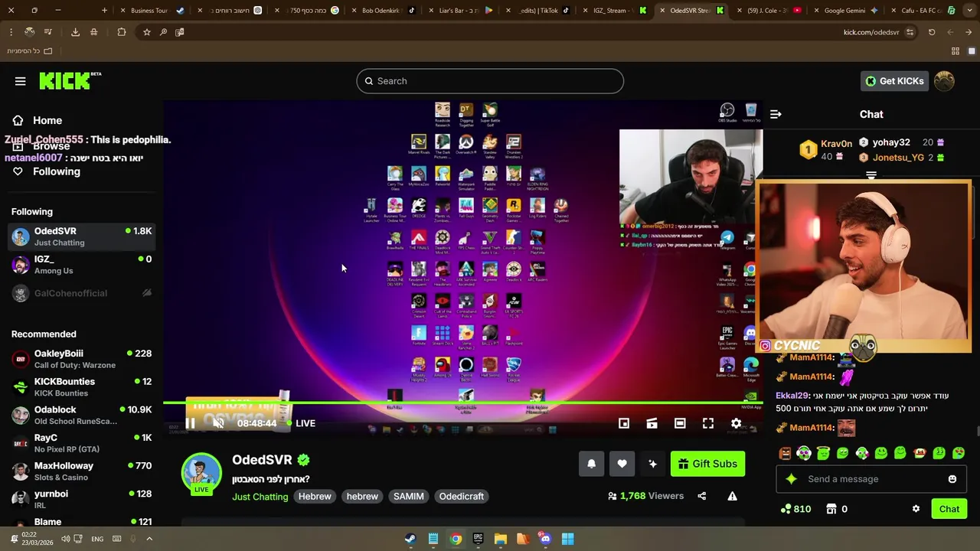Click Jonetsu_YG in the chat leaderboard

click(x=898, y=158)
